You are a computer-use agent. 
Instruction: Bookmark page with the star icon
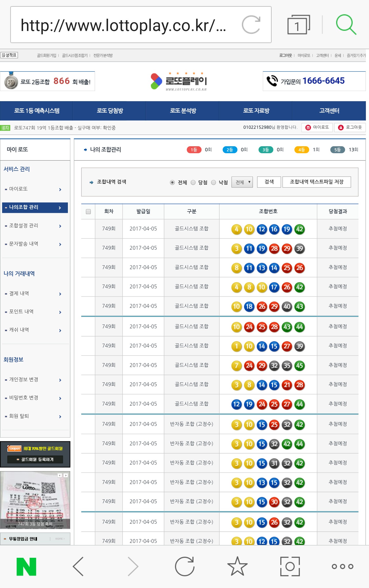pos(237,566)
